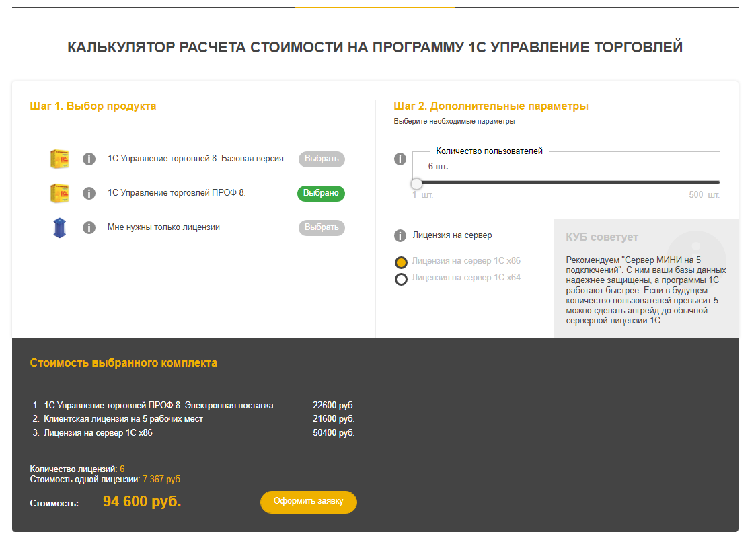Show info about Лицензия на сервер

tap(400, 235)
